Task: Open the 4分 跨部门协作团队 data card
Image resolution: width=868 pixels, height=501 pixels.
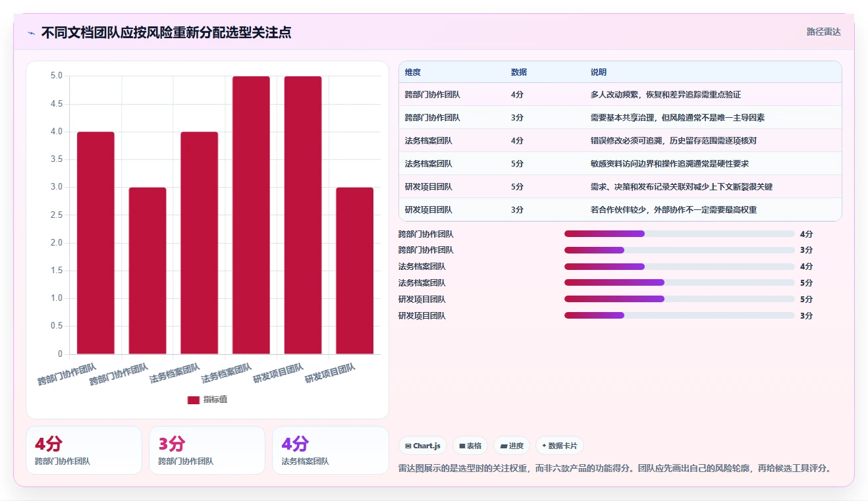Action: click(x=84, y=450)
